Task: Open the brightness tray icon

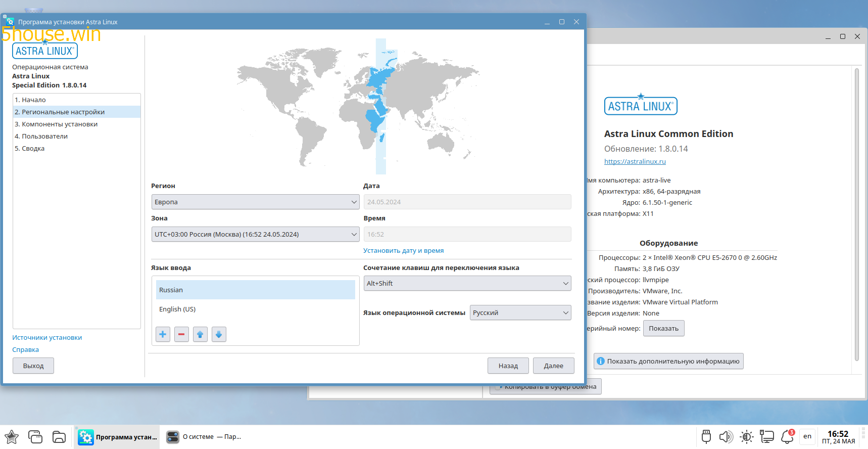Action: [x=746, y=436]
